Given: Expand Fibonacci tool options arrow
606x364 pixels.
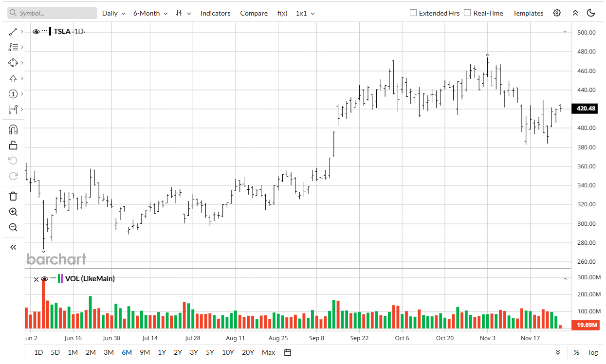Looking at the screenshot, I should pyautogui.click(x=22, y=47).
